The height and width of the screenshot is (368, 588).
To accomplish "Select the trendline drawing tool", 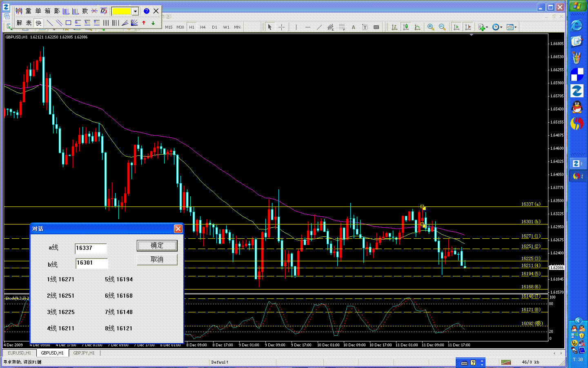I will [x=319, y=27].
